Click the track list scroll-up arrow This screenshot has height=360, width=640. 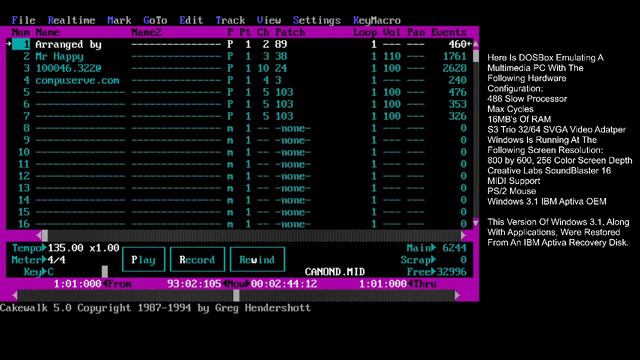[476, 43]
